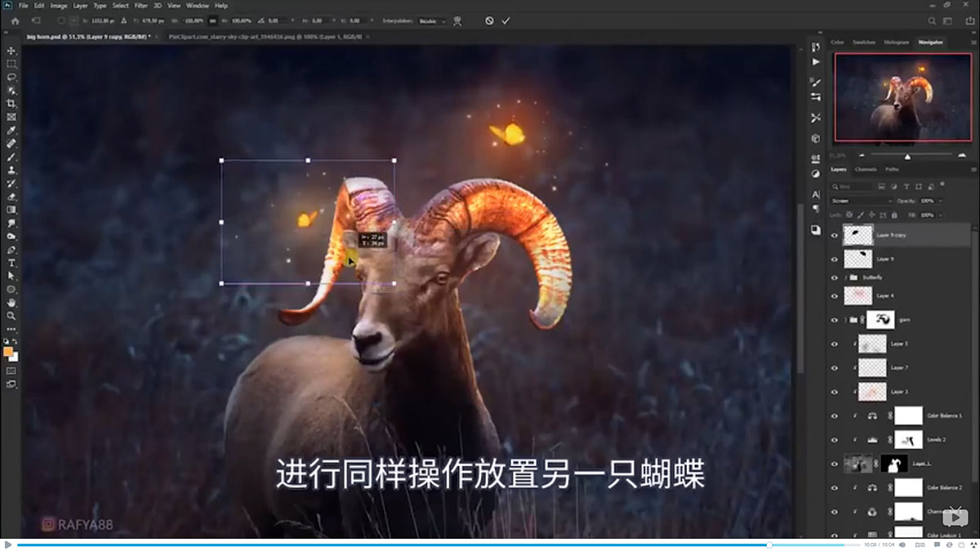The height and width of the screenshot is (551, 980).
Task: Hide the Layer 9 copy layer
Action: point(833,235)
